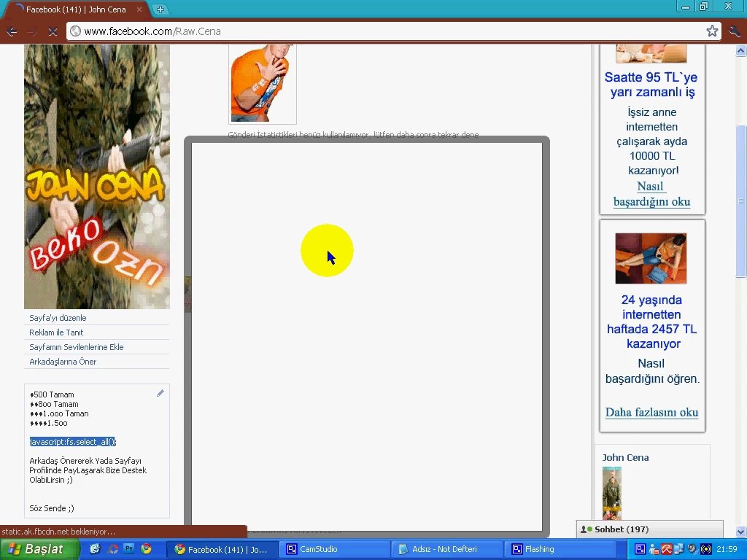Click the 24 yaşında internetten ad headline
Screen dimensions: 747x560
(x=651, y=322)
